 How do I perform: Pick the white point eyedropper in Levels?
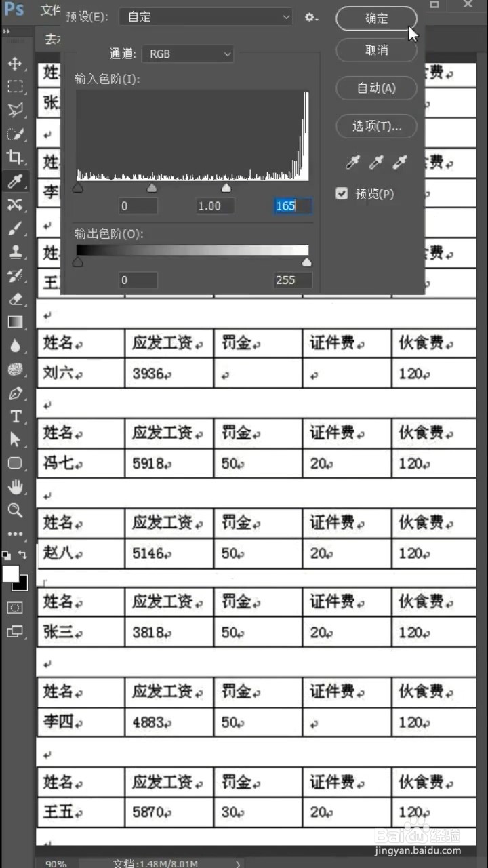(x=401, y=161)
